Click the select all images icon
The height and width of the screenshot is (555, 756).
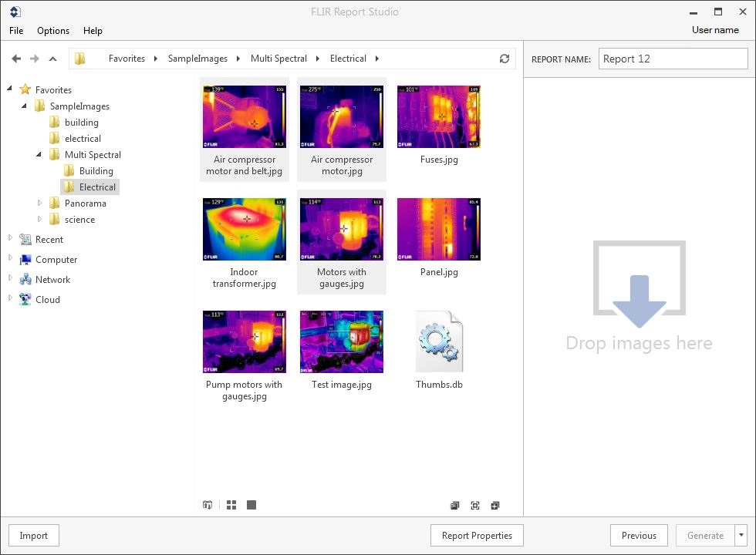pyautogui.click(x=454, y=506)
